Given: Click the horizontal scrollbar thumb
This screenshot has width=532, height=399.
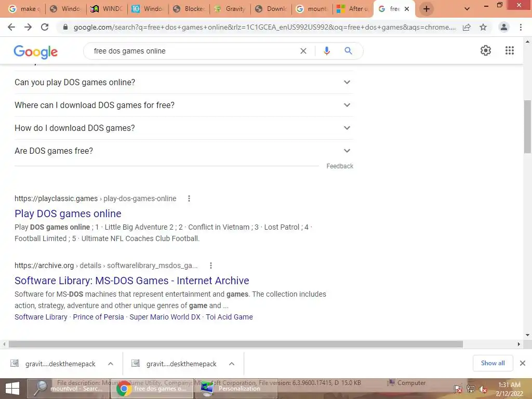Looking at the screenshot, I should pyautogui.click(x=236, y=344).
